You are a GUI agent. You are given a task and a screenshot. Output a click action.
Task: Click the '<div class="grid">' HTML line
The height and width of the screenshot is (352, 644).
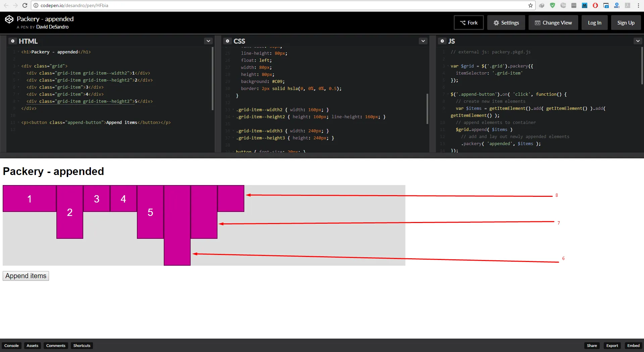(x=44, y=66)
